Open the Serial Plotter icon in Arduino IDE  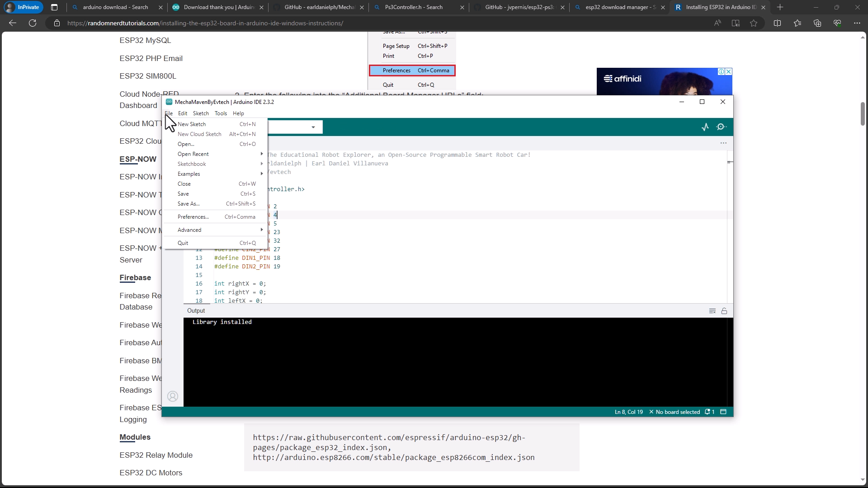coord(705,127)
